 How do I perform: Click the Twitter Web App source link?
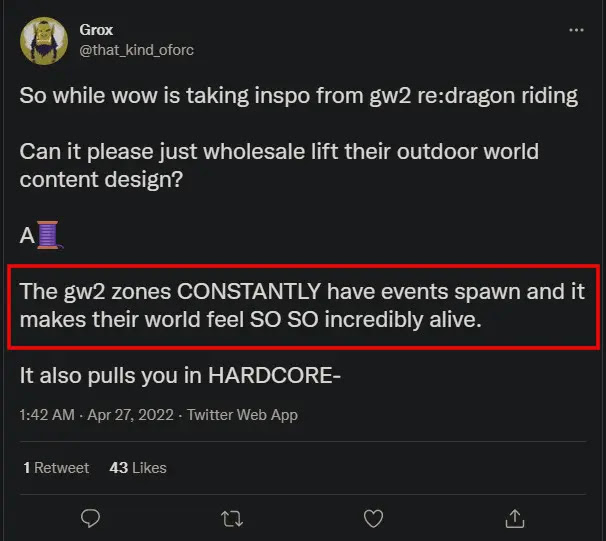242,415
